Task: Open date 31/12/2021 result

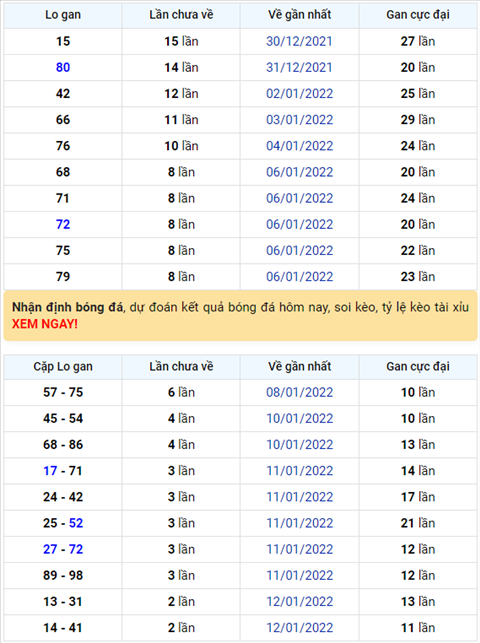Action: (x=299, y=67)
